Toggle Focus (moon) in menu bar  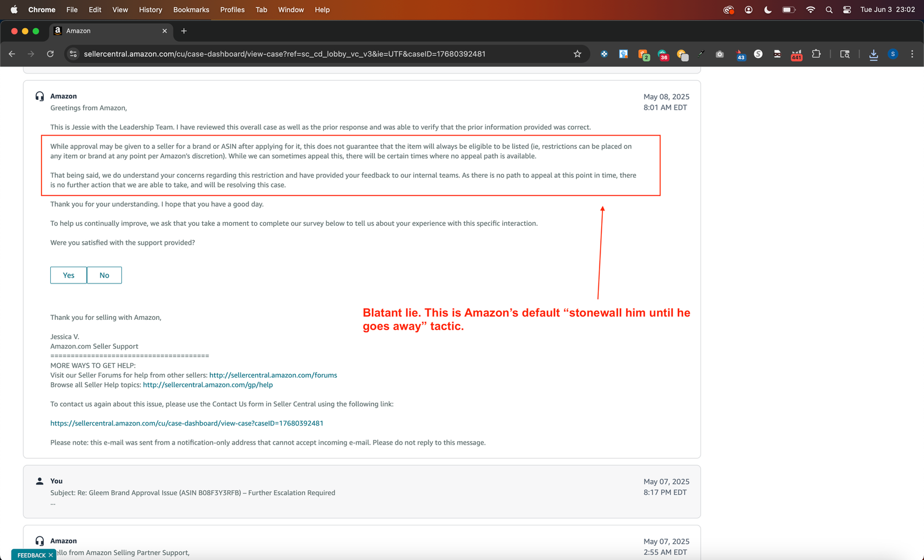click(767, 10)
